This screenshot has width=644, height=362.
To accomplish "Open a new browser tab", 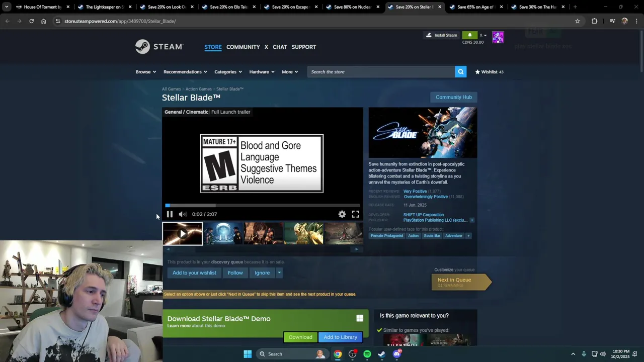I will coord(575,7).
